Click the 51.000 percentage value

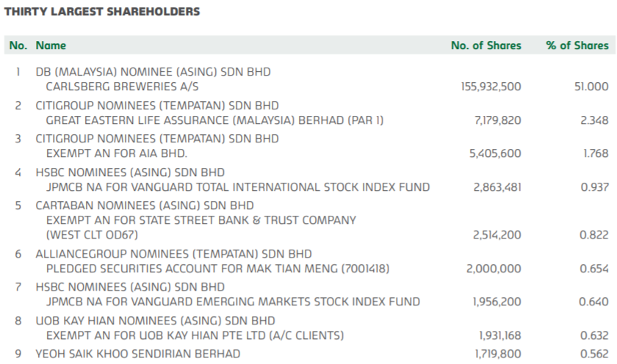pyautogui.click(x=591, y=87)
